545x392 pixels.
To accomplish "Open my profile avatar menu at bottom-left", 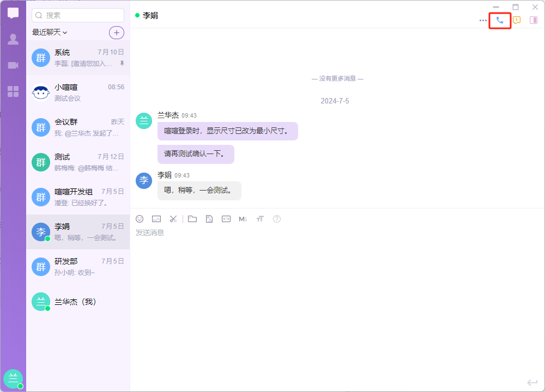I will [13, 379].
